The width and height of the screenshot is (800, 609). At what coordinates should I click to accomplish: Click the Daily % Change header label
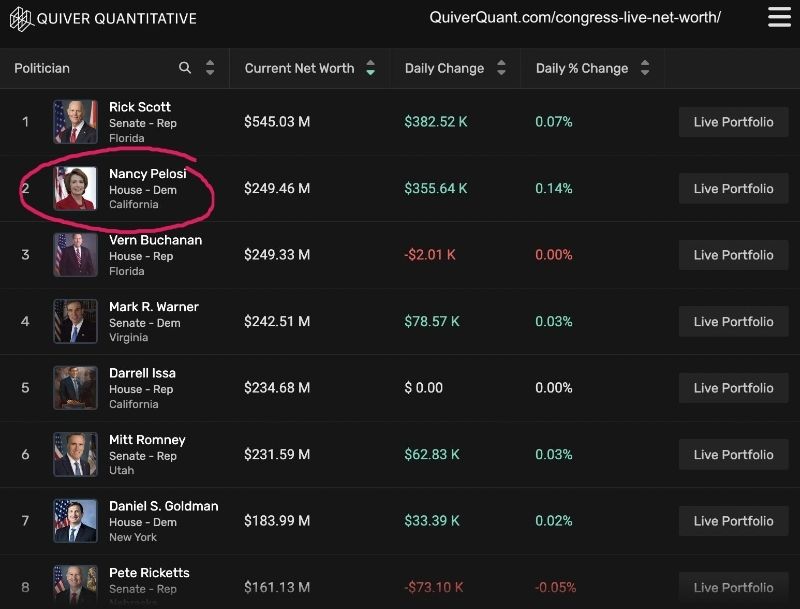(582, 68)
